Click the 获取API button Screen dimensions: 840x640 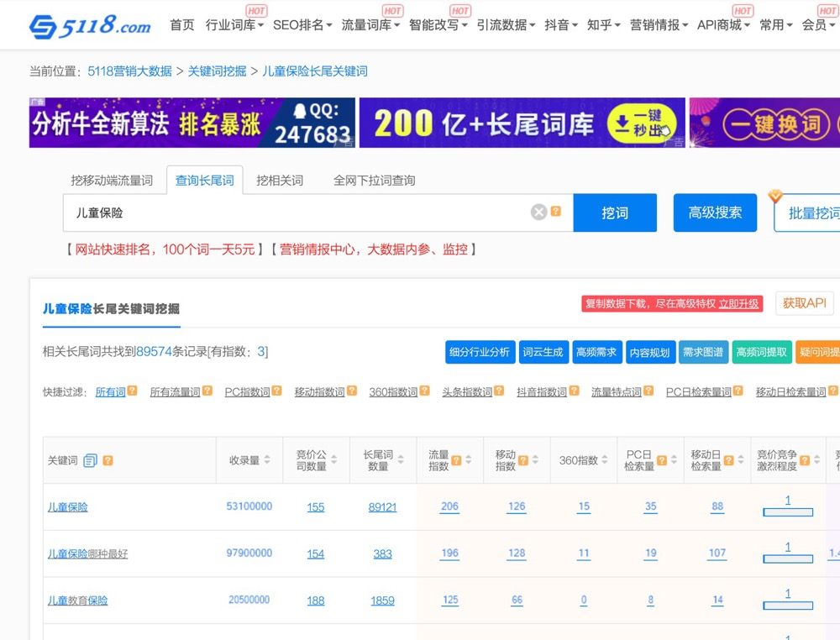click(805, 303)
